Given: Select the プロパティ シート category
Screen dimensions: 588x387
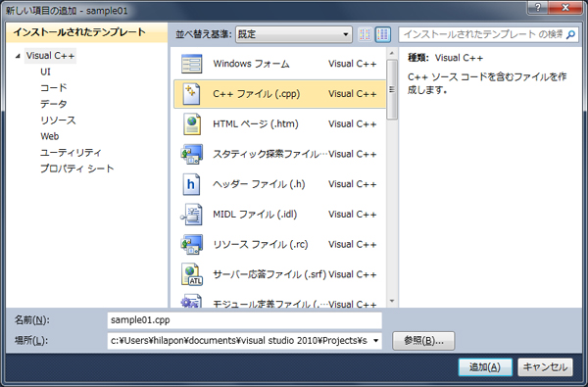Looking at the screenshot, I should click(76, 169).
